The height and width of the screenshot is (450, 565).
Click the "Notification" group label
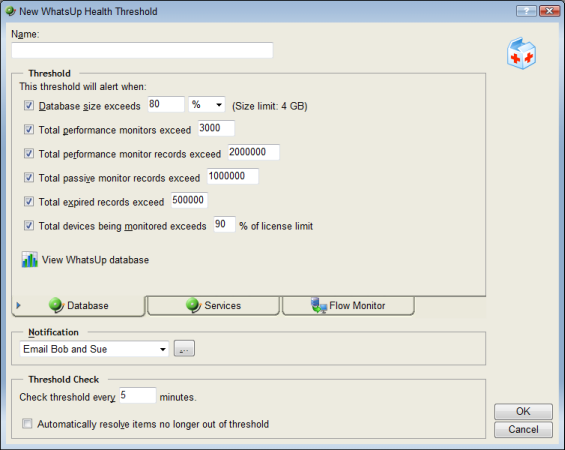(x=53, y=332)
